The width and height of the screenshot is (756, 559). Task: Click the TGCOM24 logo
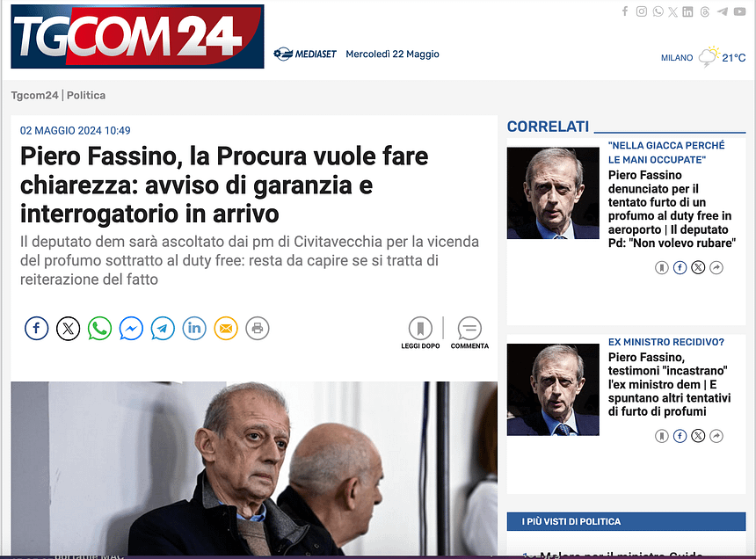(x=137, y=37)
